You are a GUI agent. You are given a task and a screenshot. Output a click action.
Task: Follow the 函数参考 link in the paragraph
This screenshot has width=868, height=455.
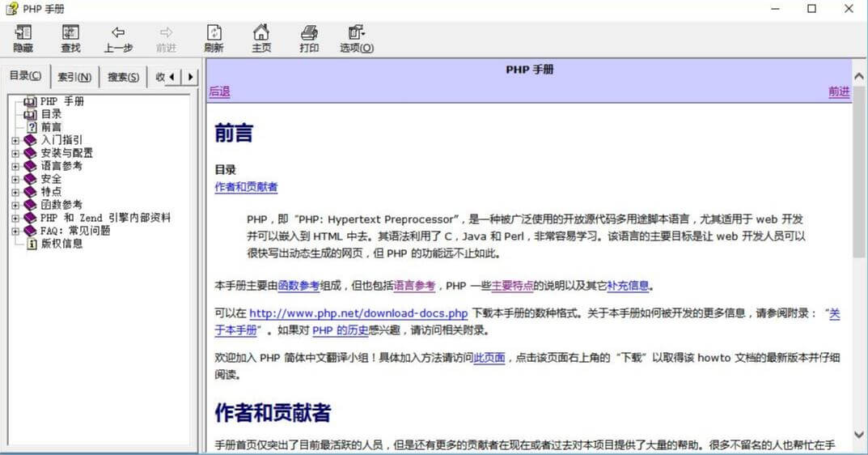click(x=299, y=286)
